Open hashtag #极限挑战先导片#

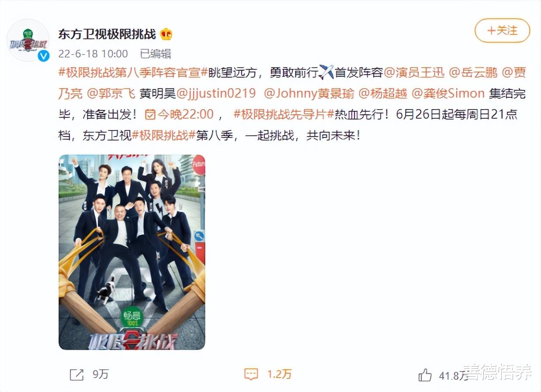click(x=284, y=114)
